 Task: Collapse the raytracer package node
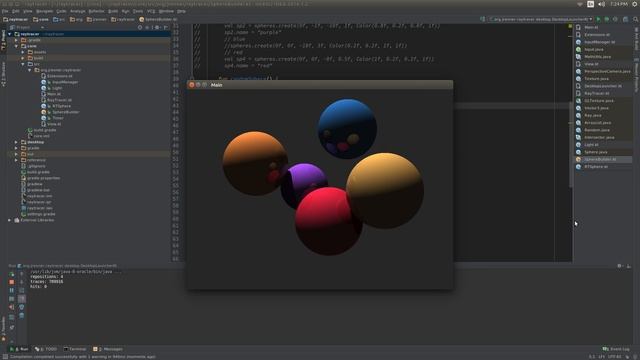[x=29, y=70]
